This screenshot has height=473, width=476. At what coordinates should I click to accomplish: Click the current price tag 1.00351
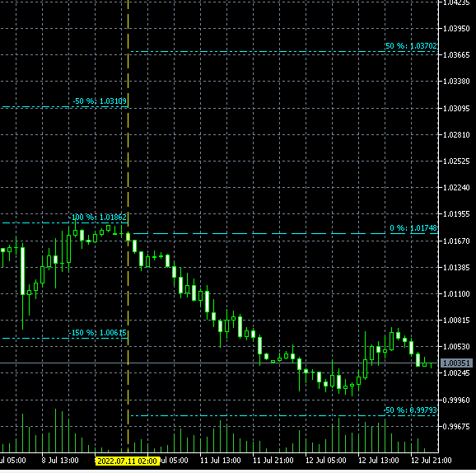[x=456, y=363]
